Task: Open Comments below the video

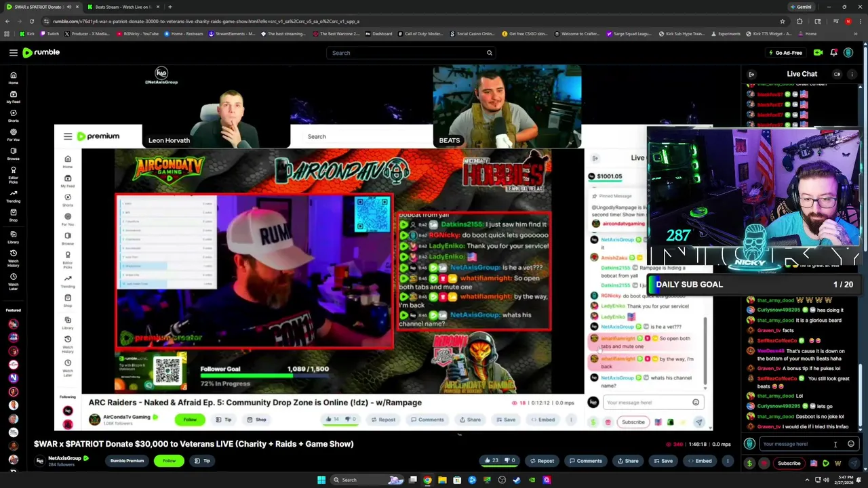Action: click(585, 461)
